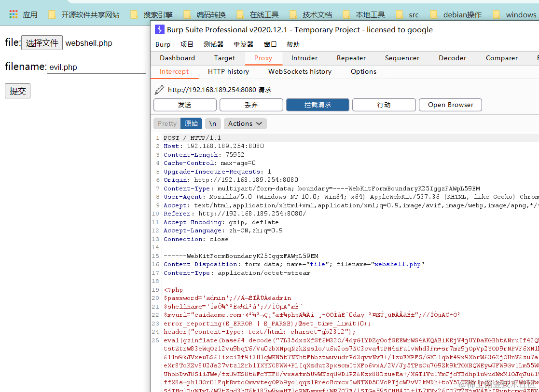Viewport: 539px width, 392px height.
Task: Open the 窗口 menu
Action: [x=270, y=44]
